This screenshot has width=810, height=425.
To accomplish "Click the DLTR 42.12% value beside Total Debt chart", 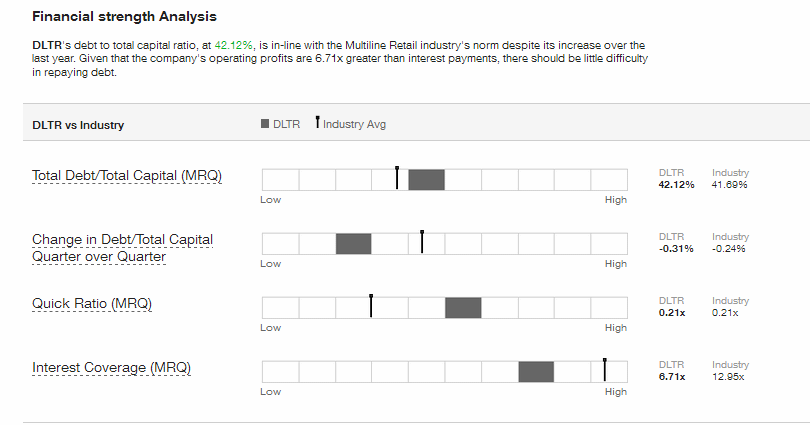I will (x=676, y=185).
